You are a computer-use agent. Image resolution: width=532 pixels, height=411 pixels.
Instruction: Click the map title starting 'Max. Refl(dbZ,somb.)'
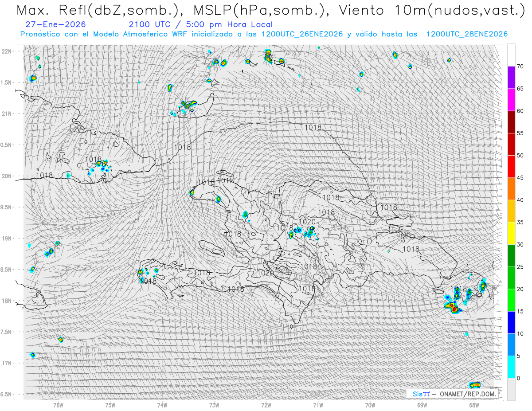click(x=270, y=10)
